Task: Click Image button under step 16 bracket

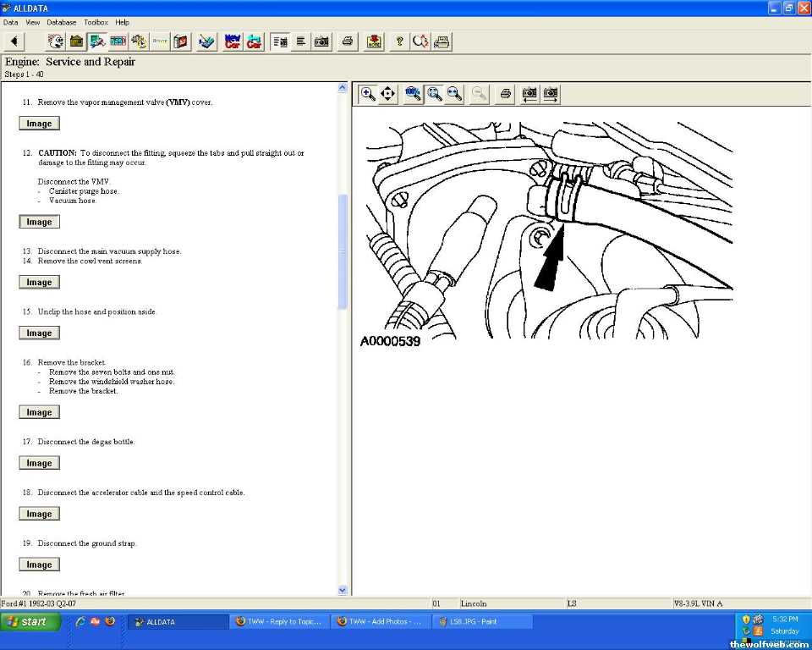Action: tap(39, 413)
